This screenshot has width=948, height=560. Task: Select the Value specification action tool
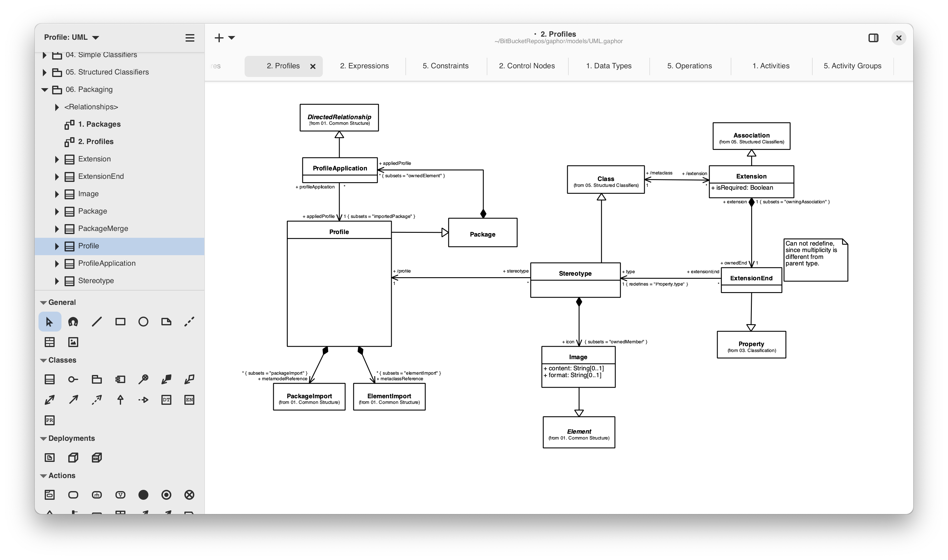(120, 495)
